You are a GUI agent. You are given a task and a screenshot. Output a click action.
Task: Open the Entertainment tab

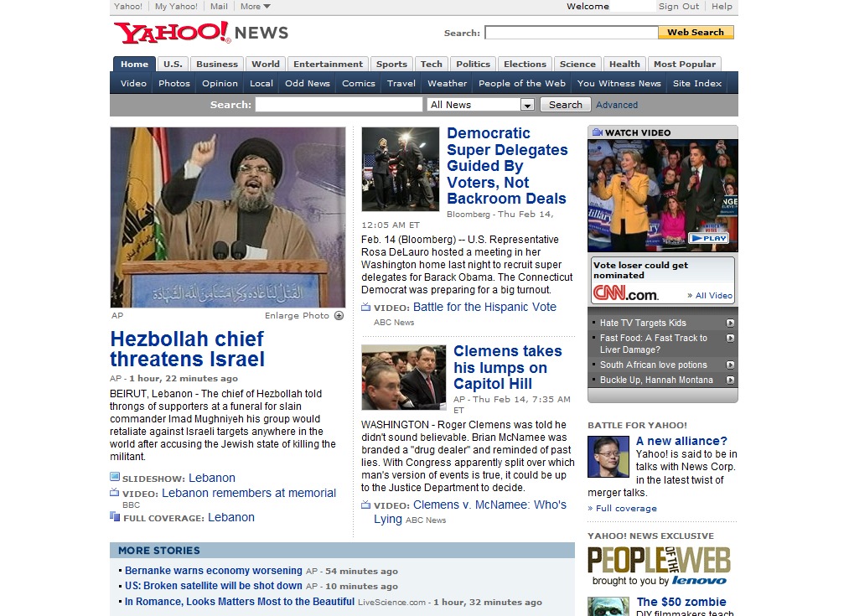(328, 64)
